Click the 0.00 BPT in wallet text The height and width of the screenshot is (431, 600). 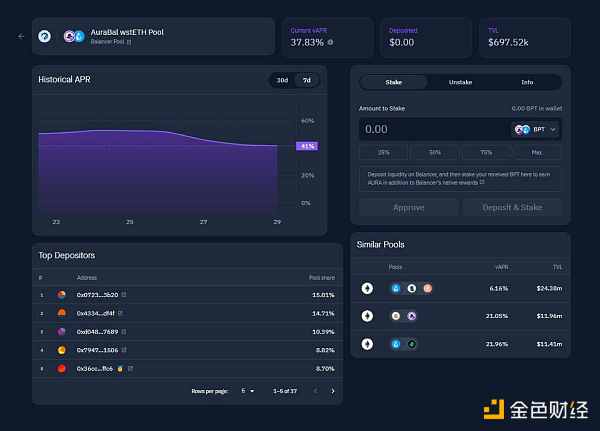[x=537, y=108]
